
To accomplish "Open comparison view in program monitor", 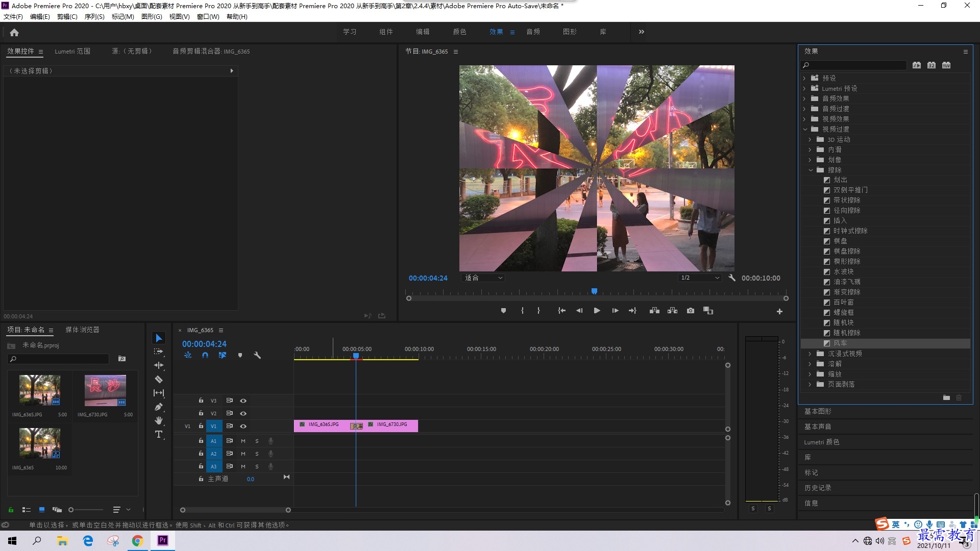I will pos(708,311).
